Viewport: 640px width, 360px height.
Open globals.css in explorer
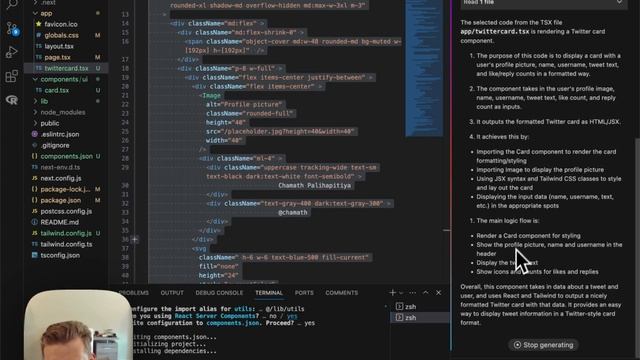point(61,35)
